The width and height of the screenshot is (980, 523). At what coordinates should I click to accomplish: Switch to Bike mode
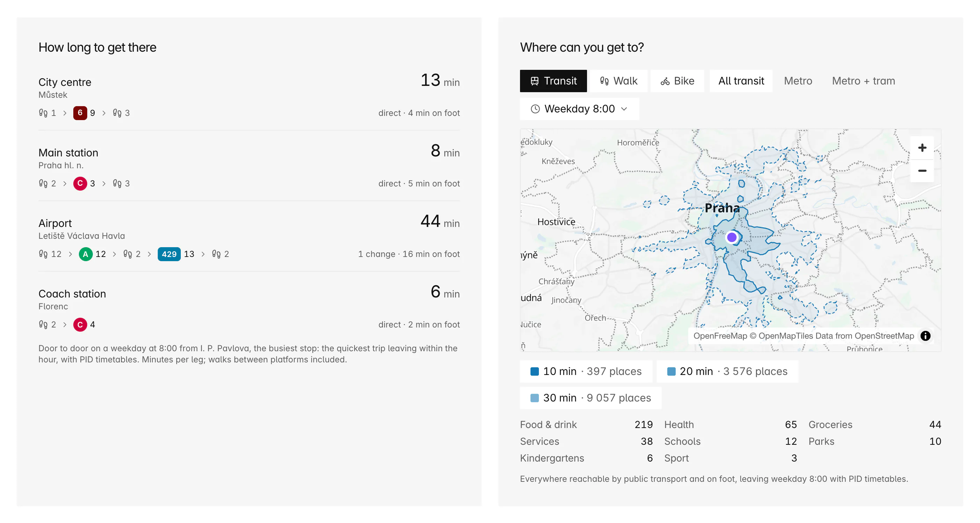point(677,81)
